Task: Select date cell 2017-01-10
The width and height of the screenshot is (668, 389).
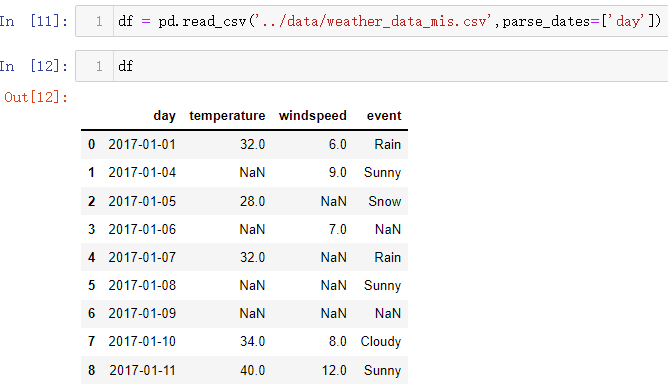Action: click(x=142, y=342)
